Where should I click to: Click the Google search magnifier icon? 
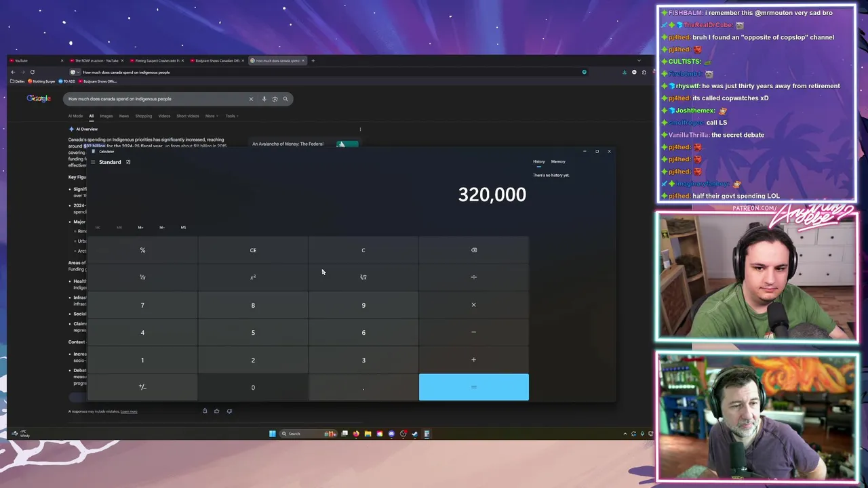tap(285, 99)
